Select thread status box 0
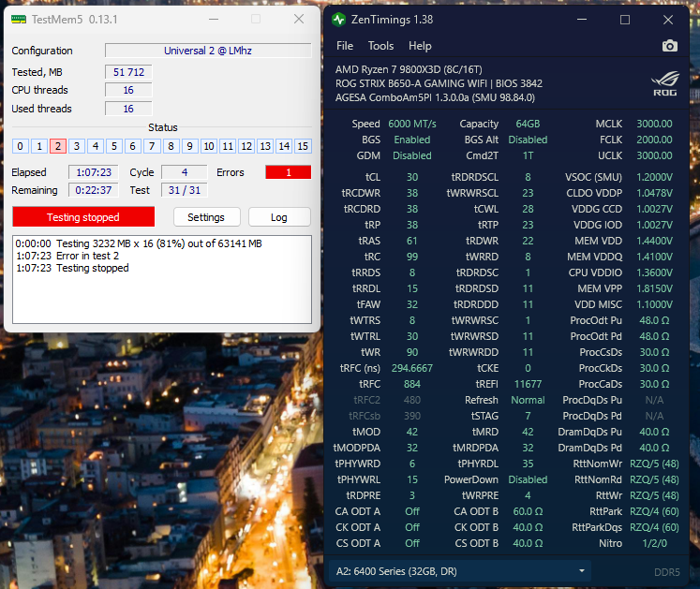The width and height of the screenshot is (700, 589). [x=20, y=146]
